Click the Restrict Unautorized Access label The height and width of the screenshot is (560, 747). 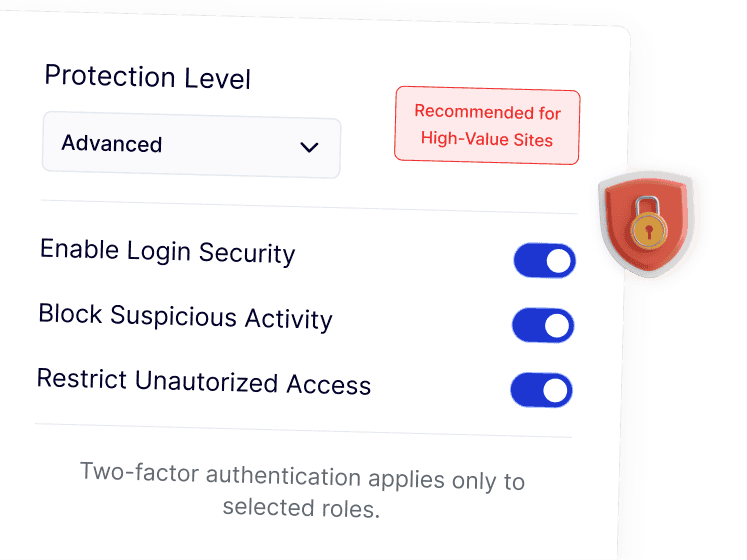(x=203, y=382)
